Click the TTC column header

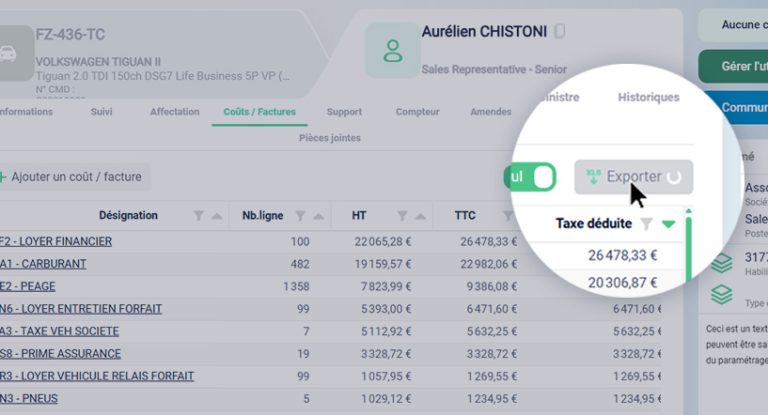(465, 216)
